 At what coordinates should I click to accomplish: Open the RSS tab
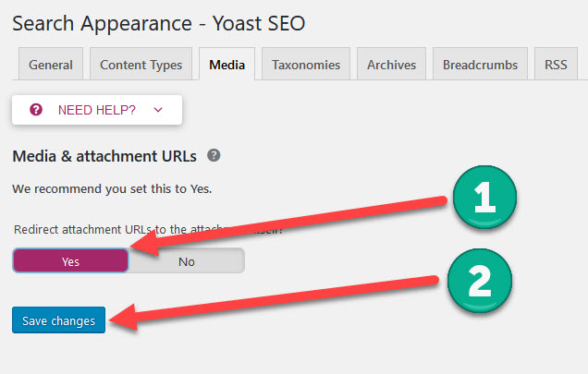click(x=556, y=65)
